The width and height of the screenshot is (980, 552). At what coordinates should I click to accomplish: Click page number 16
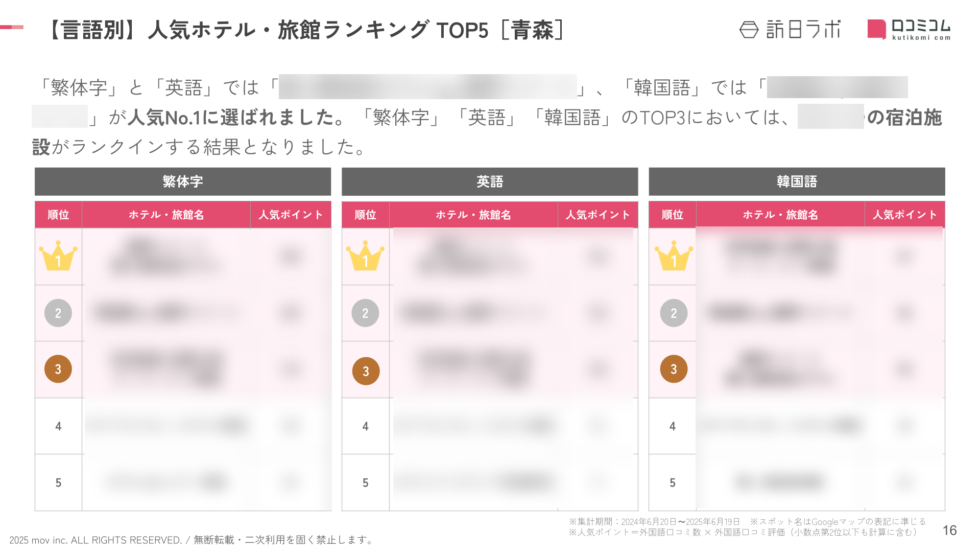(949, 531)
